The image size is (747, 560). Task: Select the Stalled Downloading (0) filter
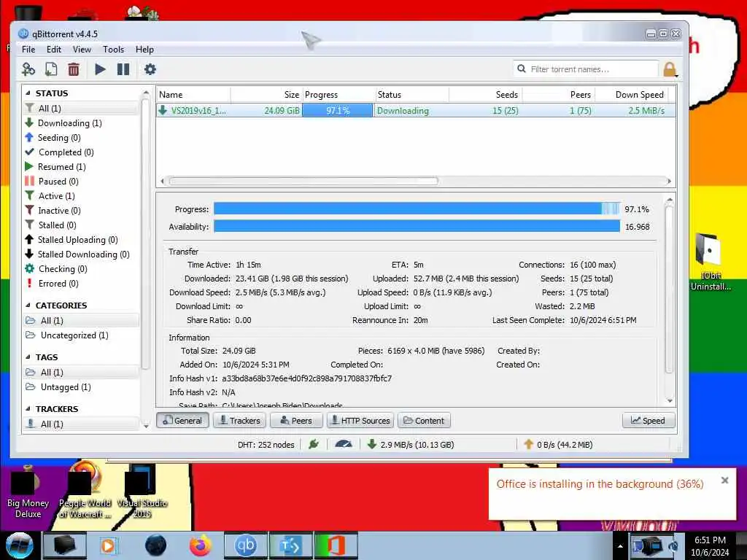(81, 254)
